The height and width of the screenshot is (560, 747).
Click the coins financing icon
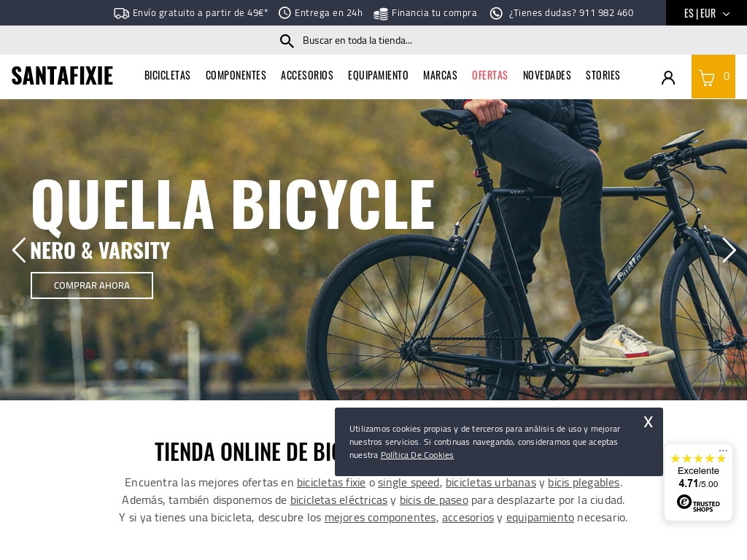pyautogui.click(x=380, y=14)
